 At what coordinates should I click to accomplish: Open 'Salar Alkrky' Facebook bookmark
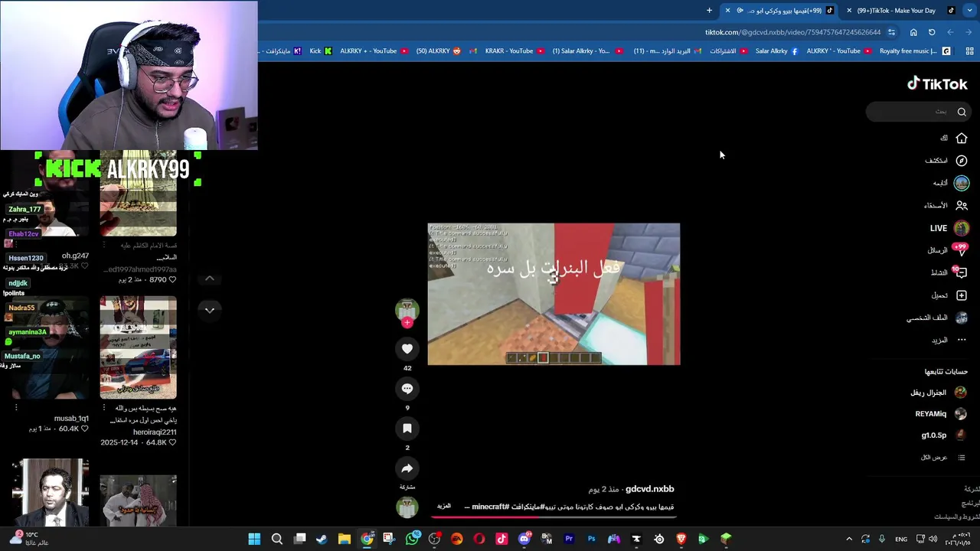(776, 51)
